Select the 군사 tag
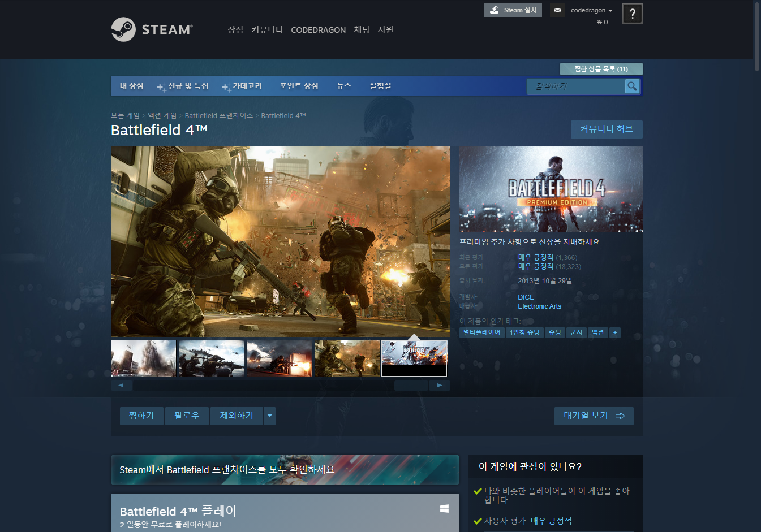 pyautogui.click(x=577, y=332)
